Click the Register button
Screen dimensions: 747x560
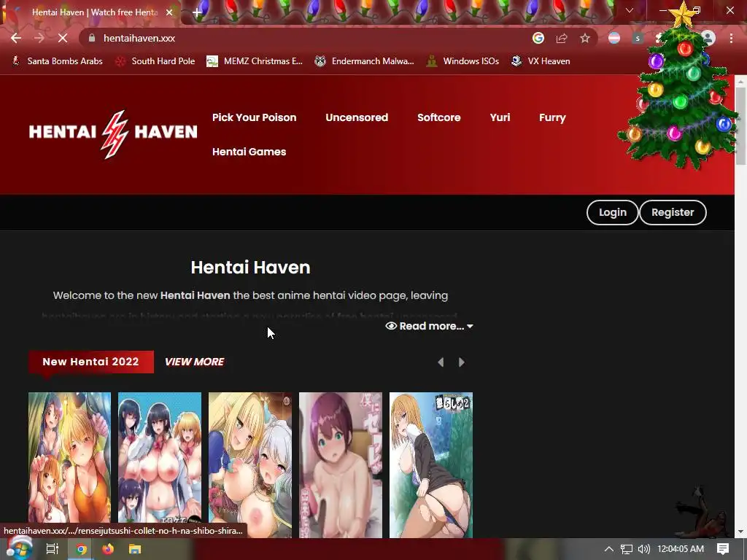click(673, 212)
